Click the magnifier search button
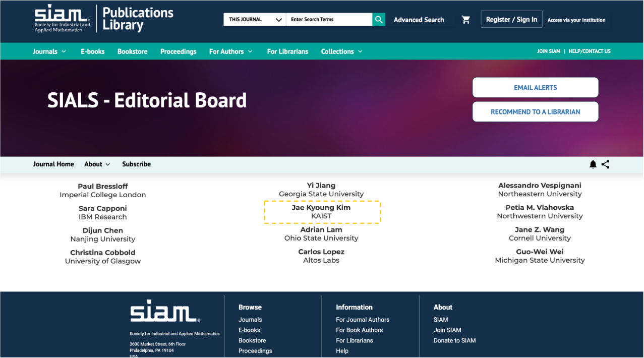Image resolution: width=644 pixels, height=358 pixels. click(x=379, y=20)
